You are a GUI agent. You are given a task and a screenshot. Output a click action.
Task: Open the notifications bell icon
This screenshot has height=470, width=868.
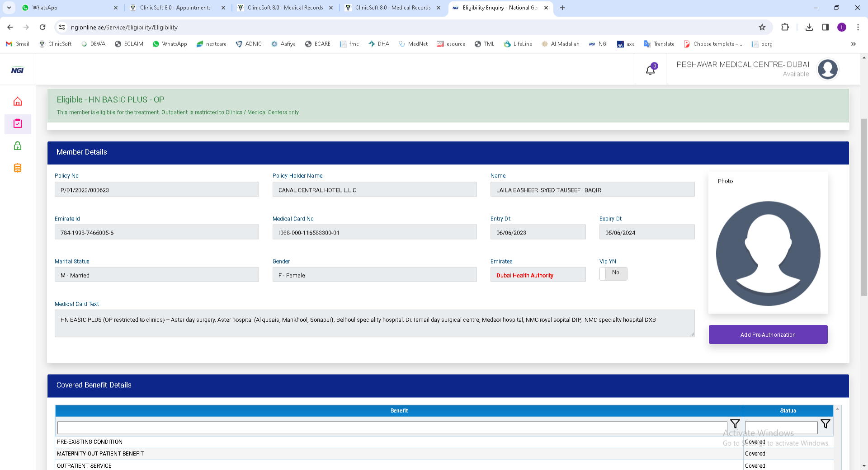tap(650, 70)
